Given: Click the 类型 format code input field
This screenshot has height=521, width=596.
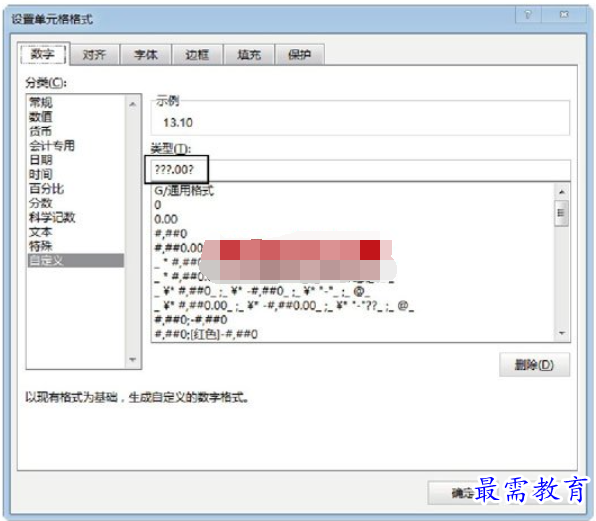Looking at the screenshot, I should [360, 170].
